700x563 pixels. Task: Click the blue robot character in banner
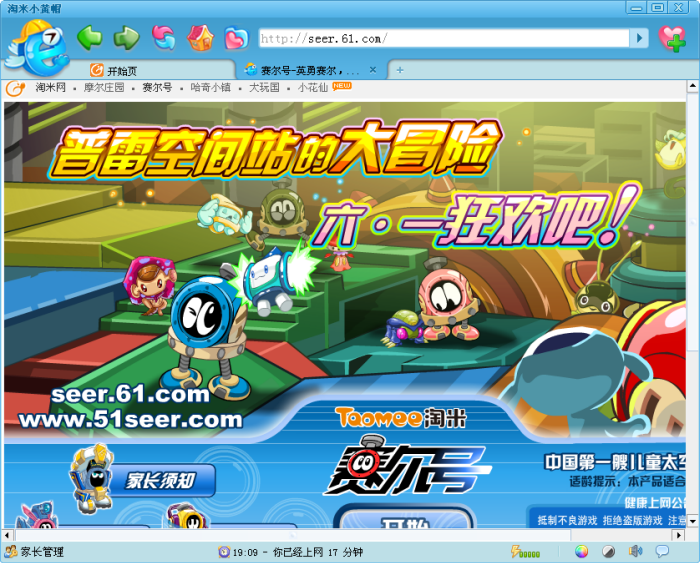click(x=207, y=335)
